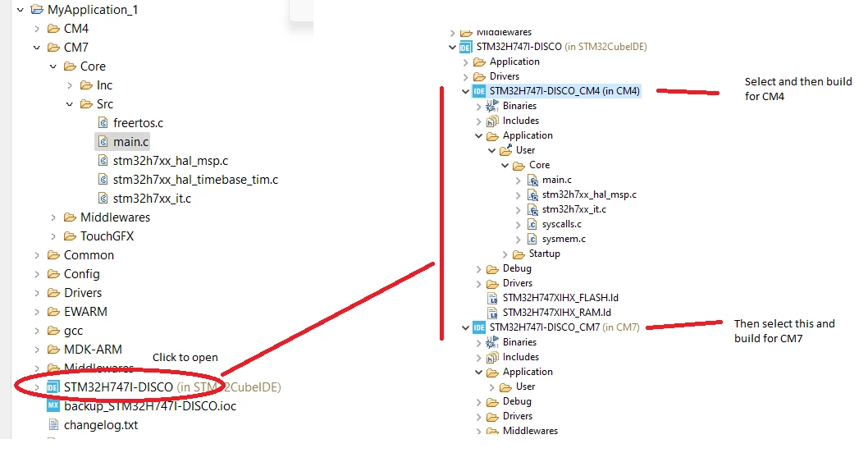Click the MDK-ARM folder icon
The image size is (868, 462).
click(53, 349)
